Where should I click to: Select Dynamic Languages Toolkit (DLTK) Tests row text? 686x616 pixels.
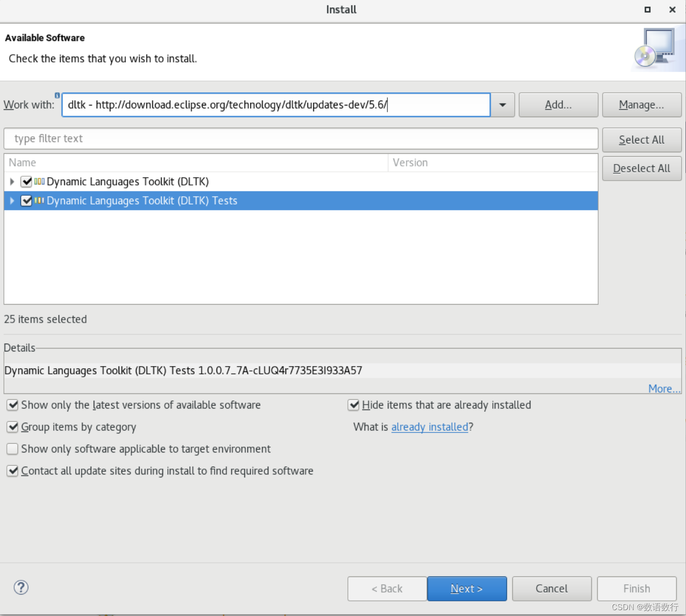pyautogui.click(x=142, y=201)
